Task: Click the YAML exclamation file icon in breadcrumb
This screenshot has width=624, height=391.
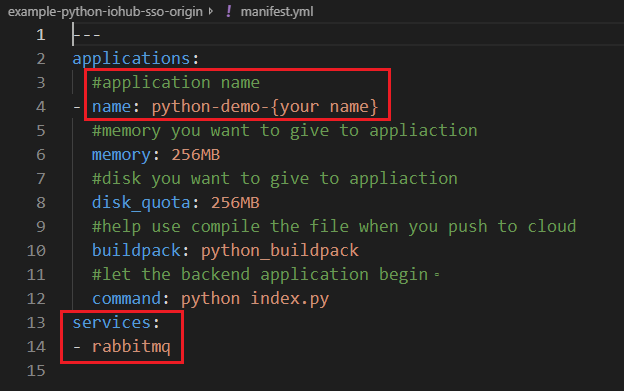Action: [228, 11]
